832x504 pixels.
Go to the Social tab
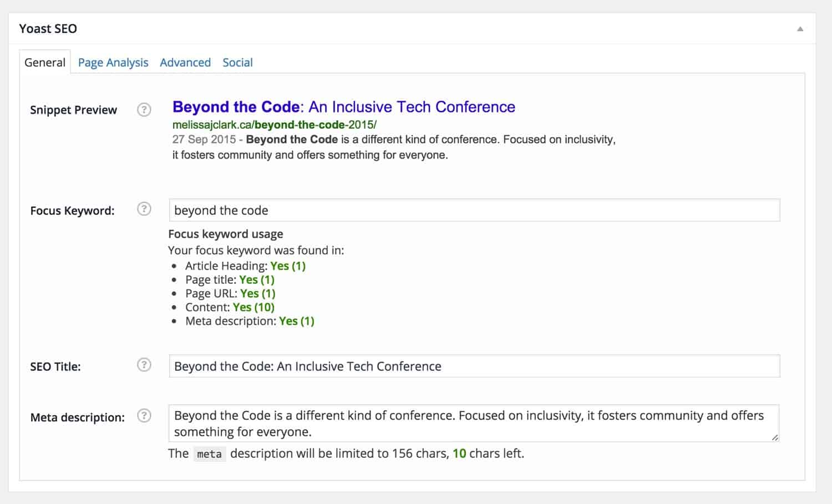tap(237, 62)
